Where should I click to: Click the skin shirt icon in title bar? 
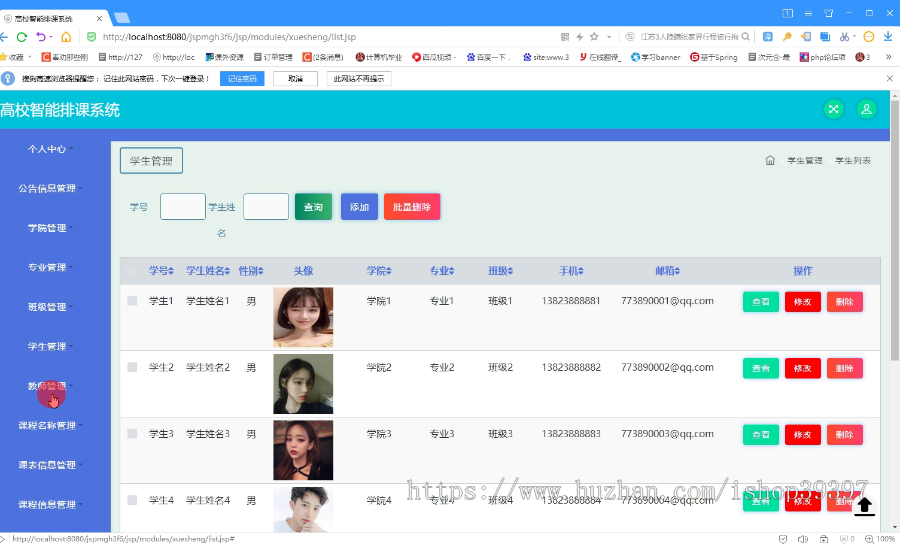828,13
